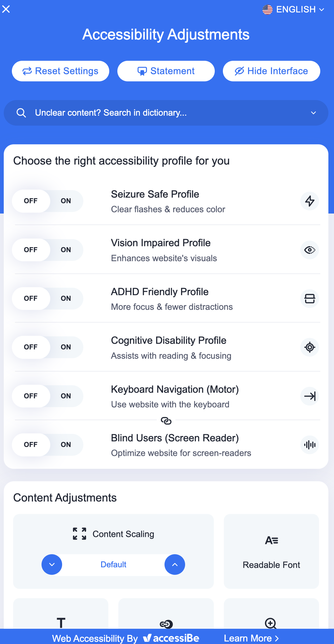Screen dimensions: 334x644
Task: Decrease content scaling with down arrow
Action: coord(52,565)
